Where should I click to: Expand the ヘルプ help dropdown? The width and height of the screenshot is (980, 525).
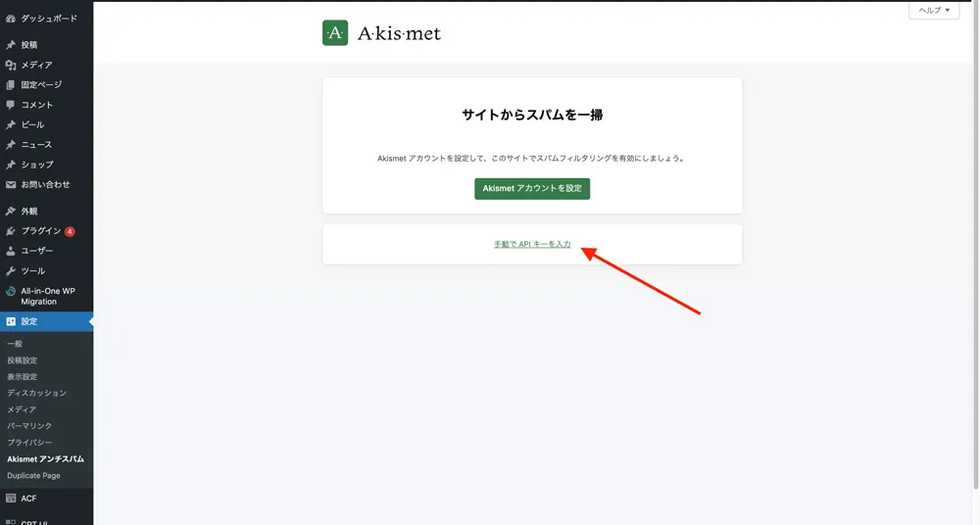click(x=933, y=10)
